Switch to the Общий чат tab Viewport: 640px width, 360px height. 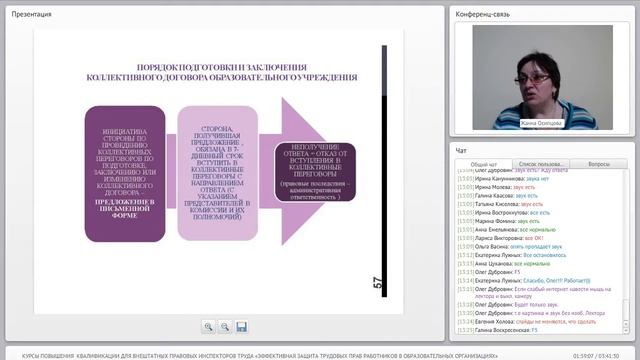point(484,164)
